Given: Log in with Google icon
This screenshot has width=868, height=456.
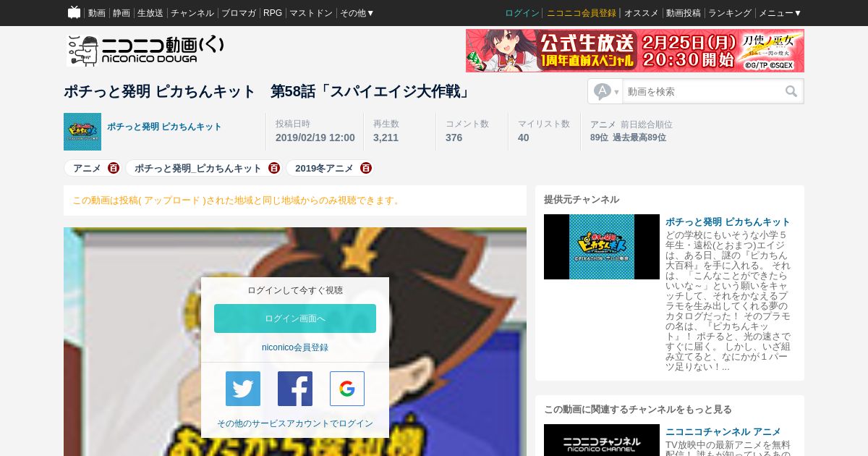Looking at the screenshot, I should [347, 389].
